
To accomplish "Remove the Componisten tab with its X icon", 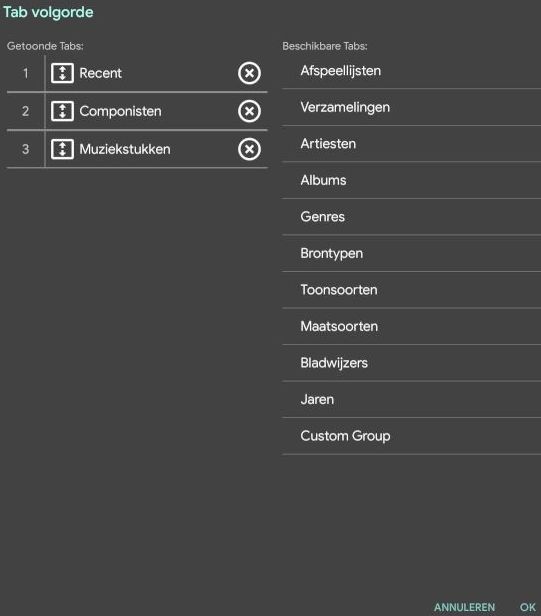I will tap(249, 111).
